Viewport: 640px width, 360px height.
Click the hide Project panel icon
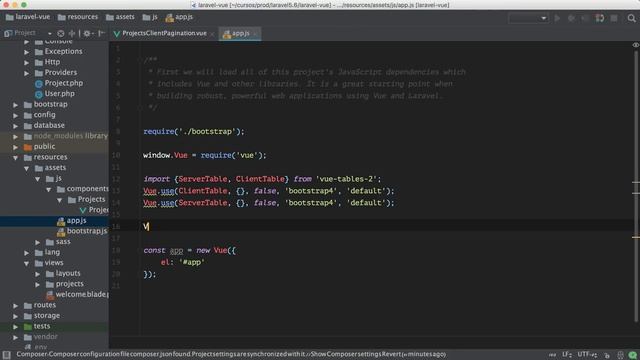click(x=101, y=33)
